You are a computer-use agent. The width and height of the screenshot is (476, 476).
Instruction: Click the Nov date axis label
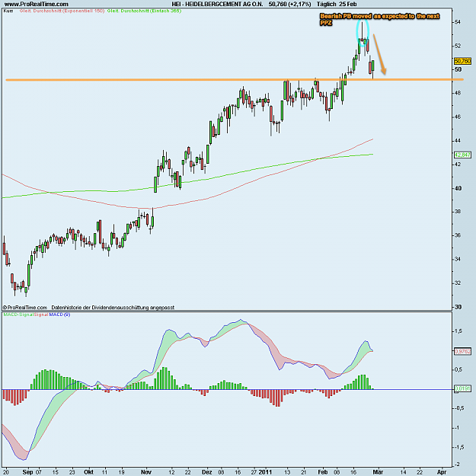coord(146,472)
